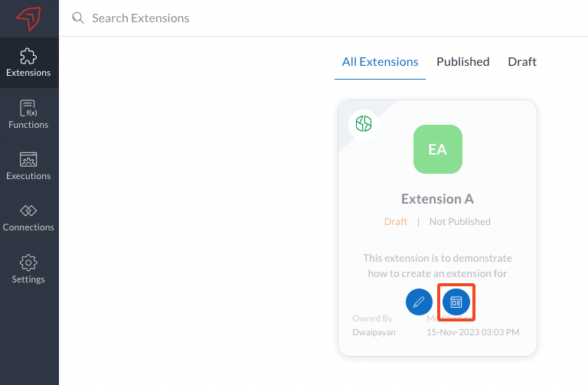Open Connections in the sidebar
Image resolution: width=588 pixels, height=385 pixels.
(x=28, y=217)
